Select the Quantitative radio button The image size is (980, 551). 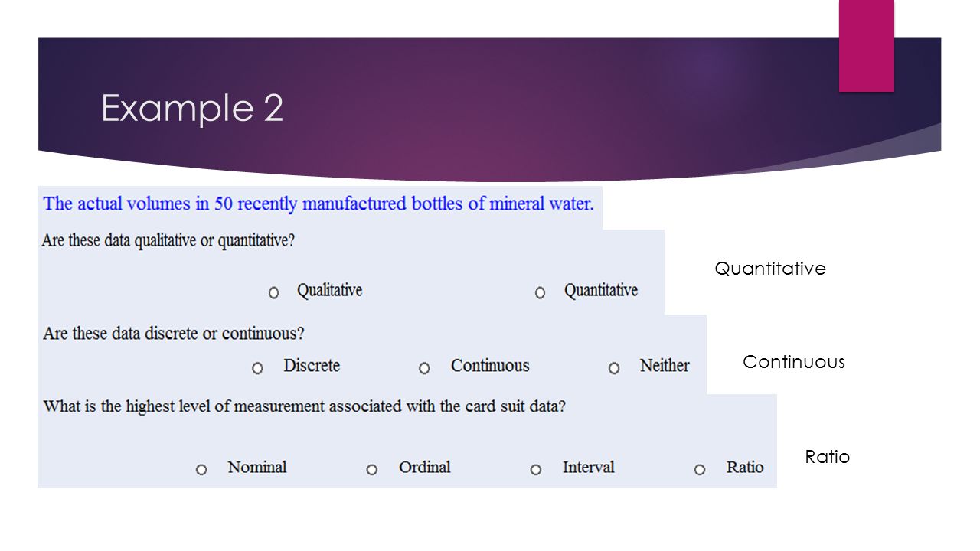tap(541, 292)
